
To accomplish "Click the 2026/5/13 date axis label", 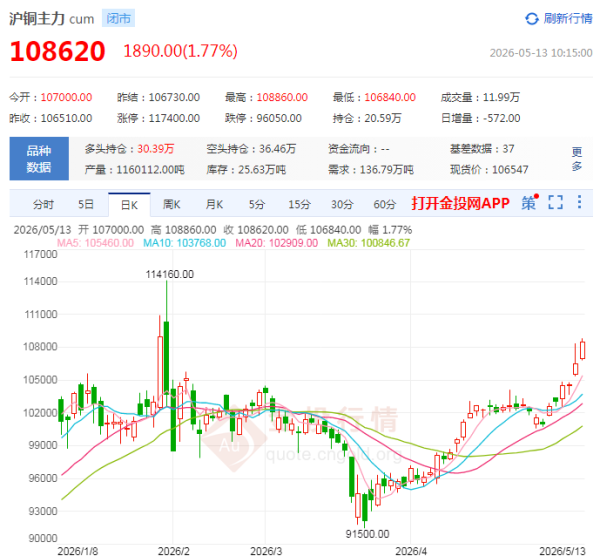I will click(562, 551).
